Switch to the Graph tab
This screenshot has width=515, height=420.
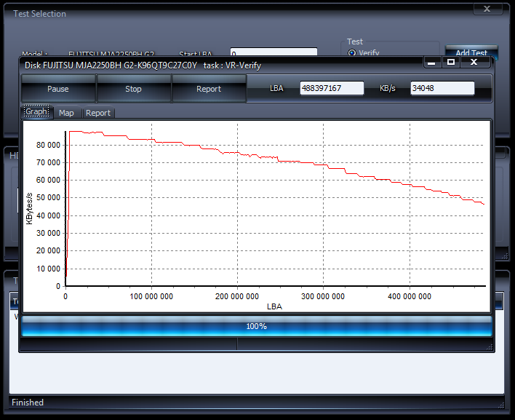pos(36,112)
